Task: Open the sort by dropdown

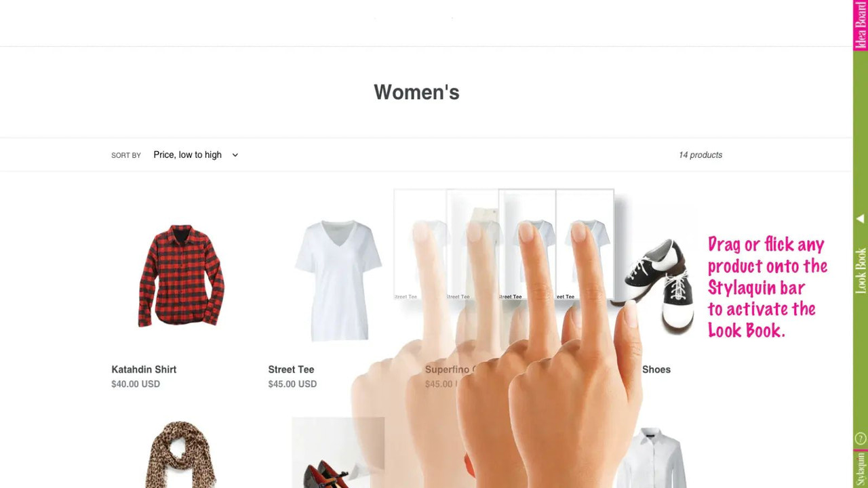Action: point(196,155)
